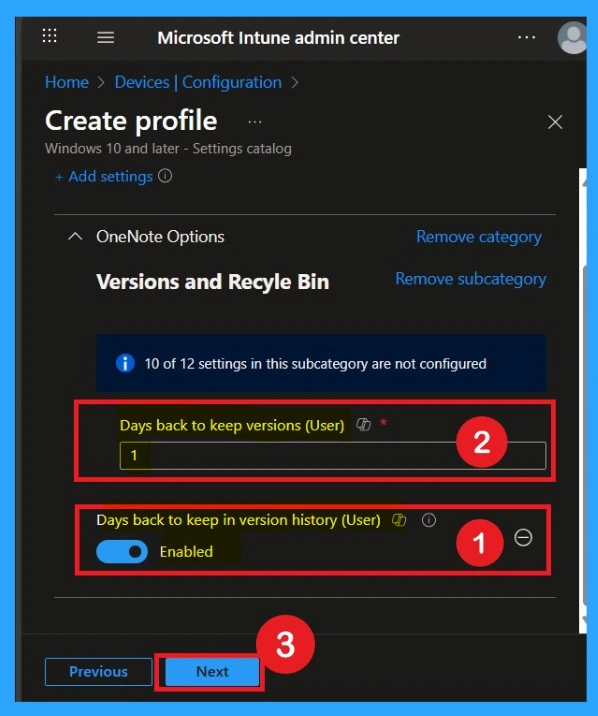
Task: Show the Add settings info tooltip
Action: (165, 176)
